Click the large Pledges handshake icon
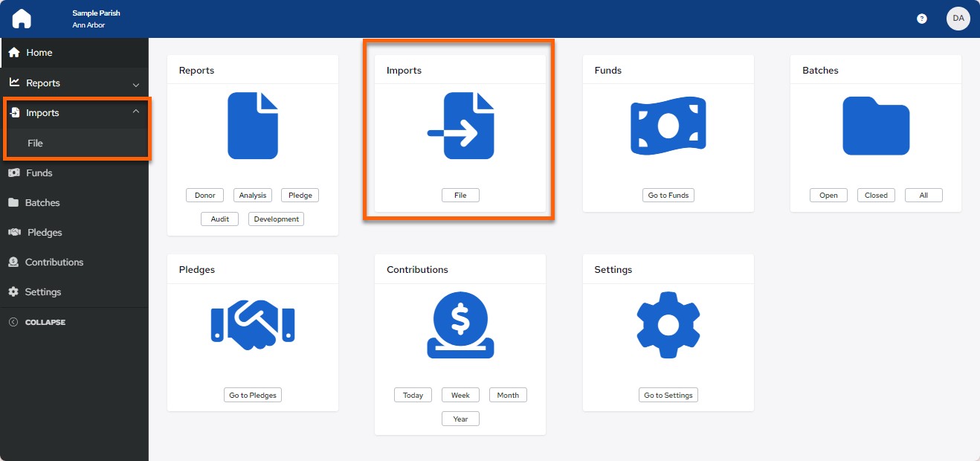 [x=253, y=325]
